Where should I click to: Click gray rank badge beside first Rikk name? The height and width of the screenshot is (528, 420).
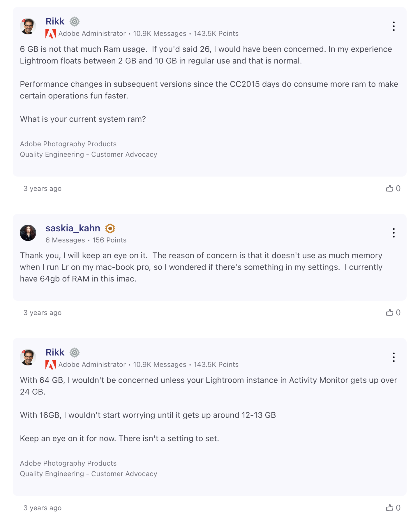pyautogui.click(x=75, y=22)
